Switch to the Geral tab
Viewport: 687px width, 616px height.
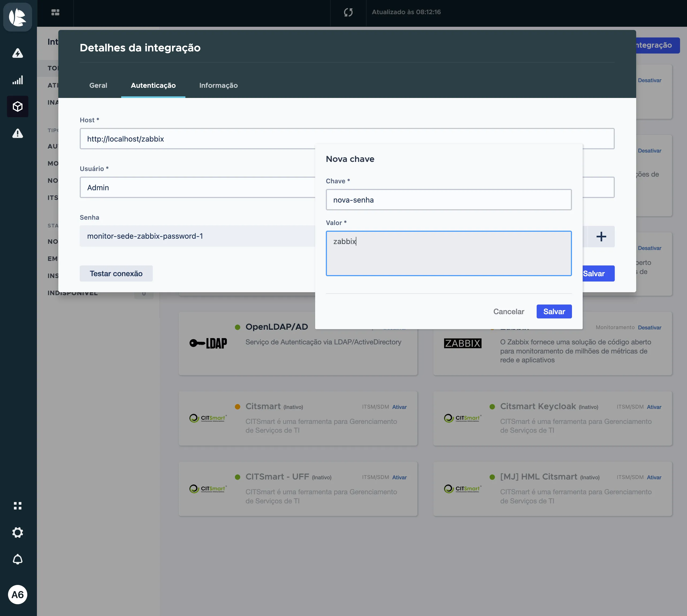(x=98, y=85)
